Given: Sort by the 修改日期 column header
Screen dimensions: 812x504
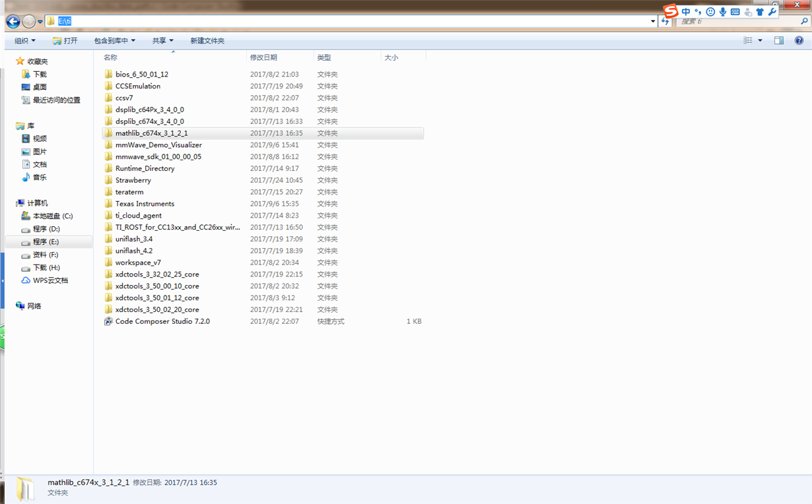Looking at the screenshot, I should coord(263,58).
